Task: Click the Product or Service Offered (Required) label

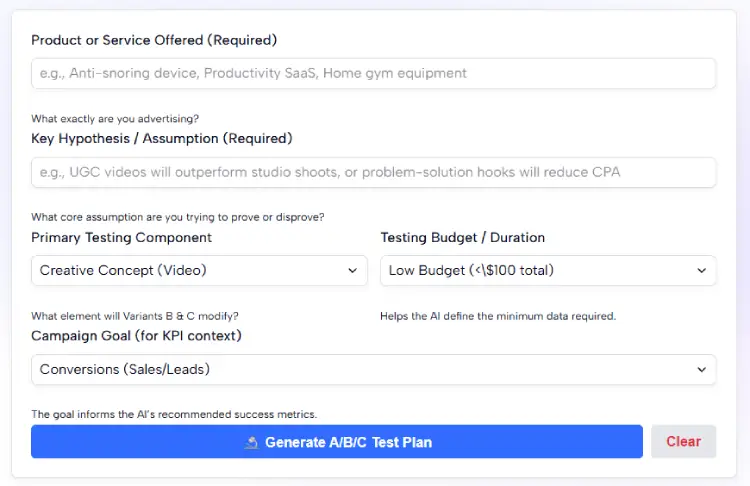Action: [x=154, y=40]
